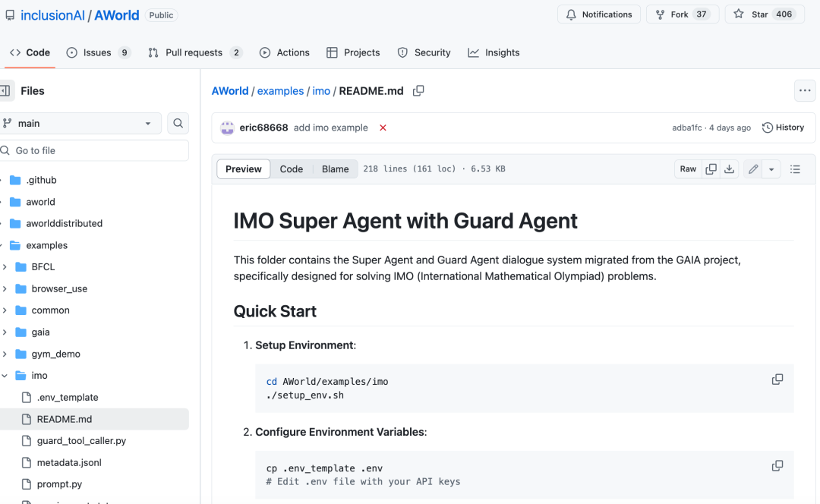The width and height of the screenshot is (820, 504).
Task: Open the add imo example commit
Action: pos(330,128)
